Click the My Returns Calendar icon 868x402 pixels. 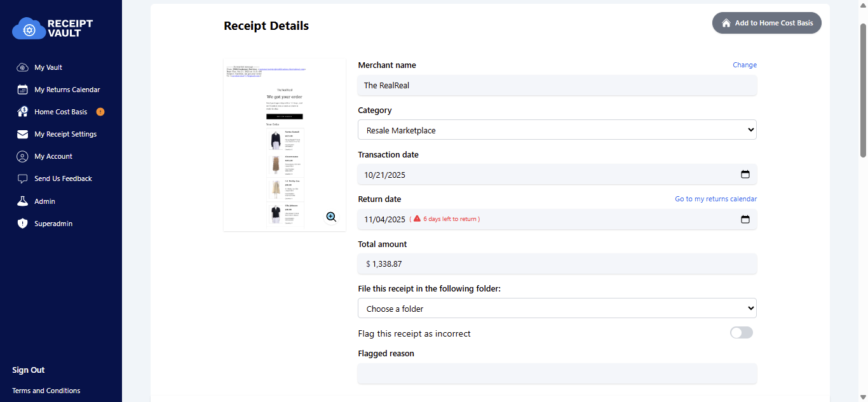pyautogui.click(x=22, y=90)
